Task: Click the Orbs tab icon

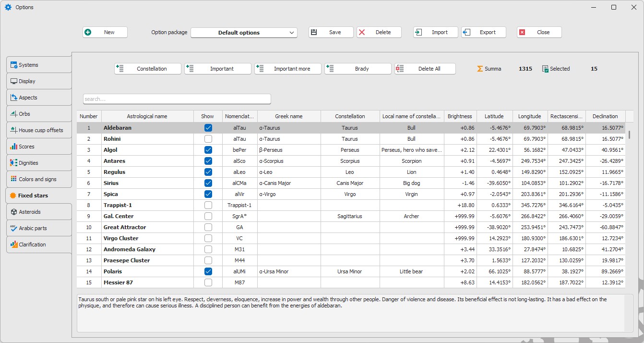Action: click(x=14, y=114)
